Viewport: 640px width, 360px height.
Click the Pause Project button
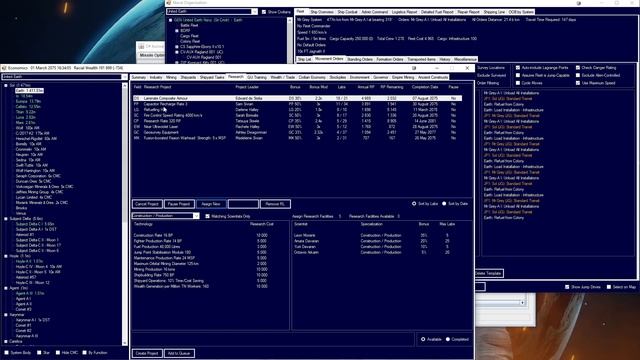[x=179, y=204]
